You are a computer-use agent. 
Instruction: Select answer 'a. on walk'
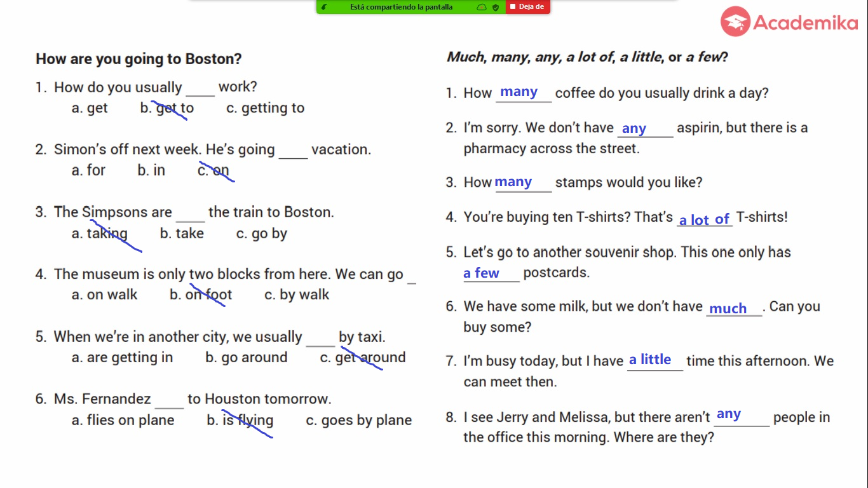pos(104,295)
